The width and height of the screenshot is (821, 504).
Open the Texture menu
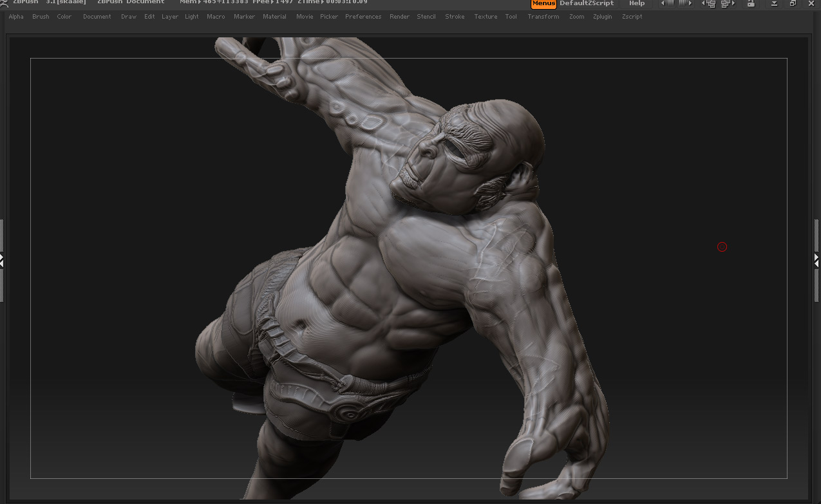pyautogui.click(x=486, y=17)
